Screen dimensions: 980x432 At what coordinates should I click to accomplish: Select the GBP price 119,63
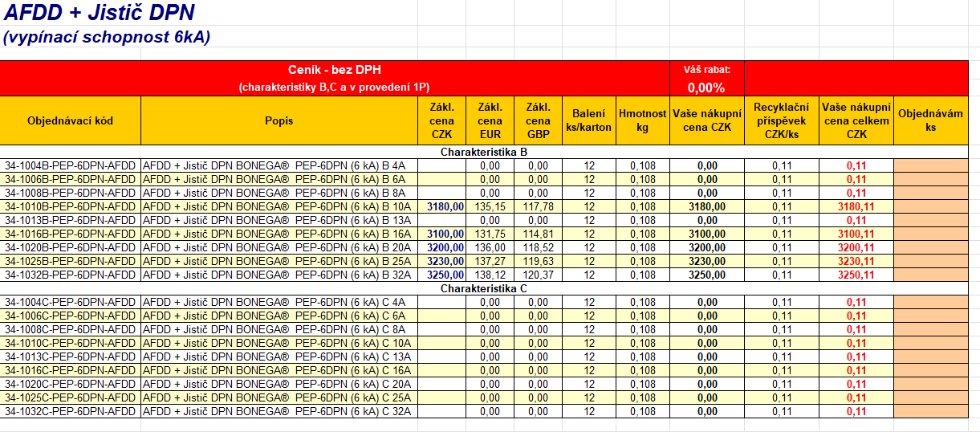click(538, 261)
